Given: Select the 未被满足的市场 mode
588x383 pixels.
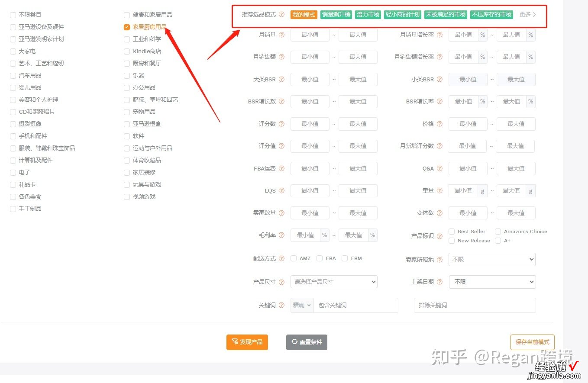Looking at the screenshot, I should point(446,15).
